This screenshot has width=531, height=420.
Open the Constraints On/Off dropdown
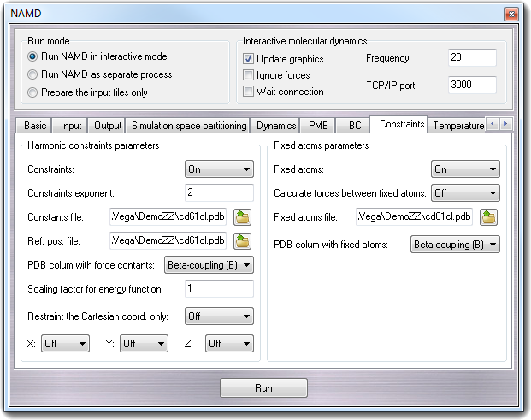(219, 169)
